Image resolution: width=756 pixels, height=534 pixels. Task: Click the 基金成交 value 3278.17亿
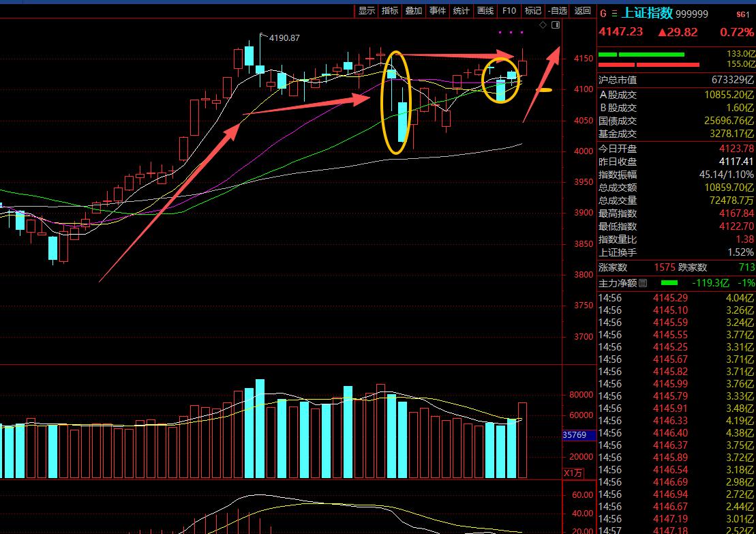click(731, 134)
